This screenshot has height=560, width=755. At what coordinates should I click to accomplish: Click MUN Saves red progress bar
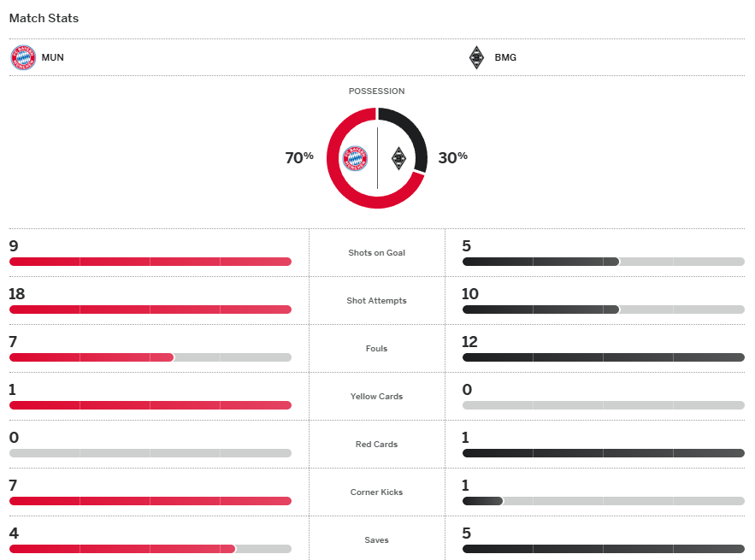[x=122, y=549]
